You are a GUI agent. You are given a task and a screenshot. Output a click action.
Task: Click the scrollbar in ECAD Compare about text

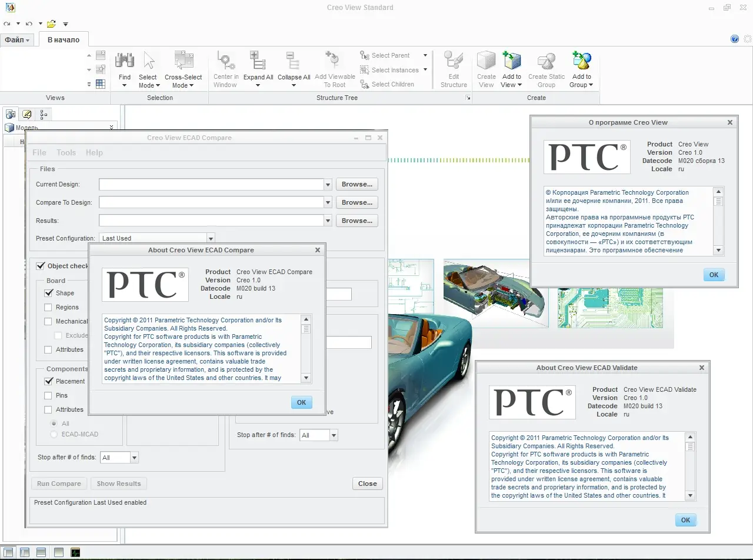(306, 349)
